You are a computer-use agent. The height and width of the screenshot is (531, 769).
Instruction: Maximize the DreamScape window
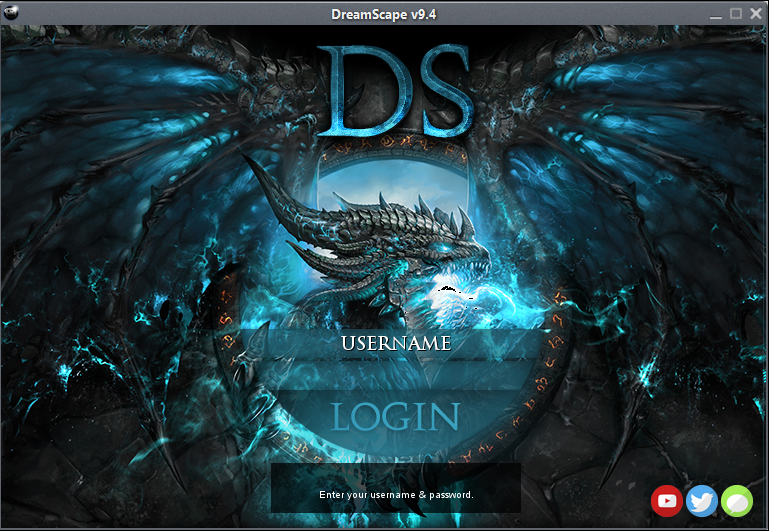point(736,14)
